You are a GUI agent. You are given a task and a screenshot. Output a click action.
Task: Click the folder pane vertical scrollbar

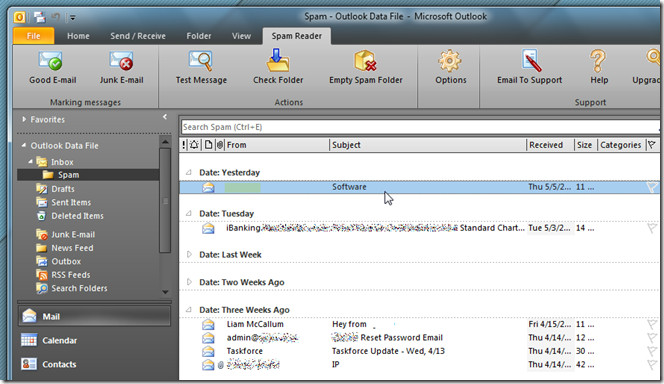(165, 201)
